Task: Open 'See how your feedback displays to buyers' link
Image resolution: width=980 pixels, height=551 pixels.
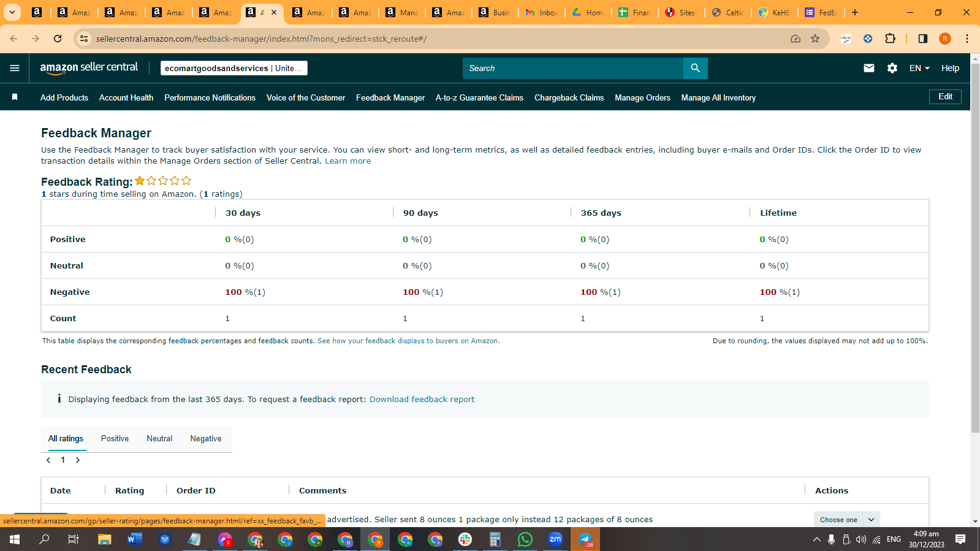Action: [x=408, y=341]
